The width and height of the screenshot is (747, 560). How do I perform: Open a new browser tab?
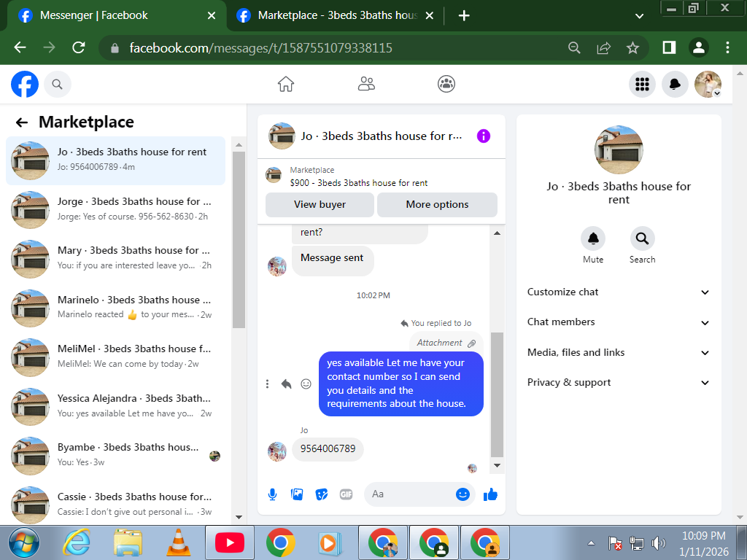(464, 16)
